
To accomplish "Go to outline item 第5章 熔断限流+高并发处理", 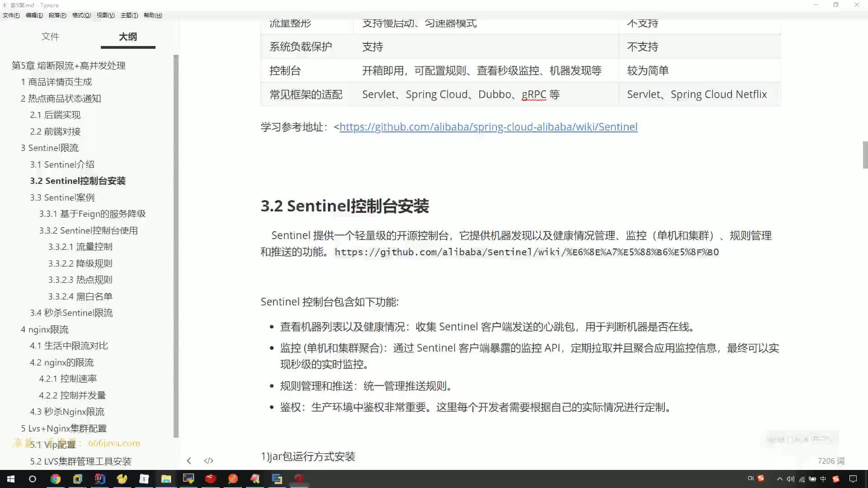I will pyautogui.click(x=69, y=66).
